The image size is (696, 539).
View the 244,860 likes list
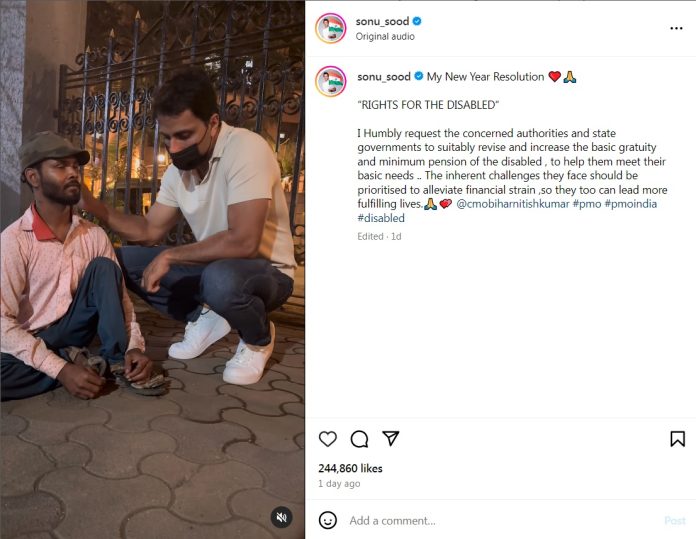(x=350, y=468)
